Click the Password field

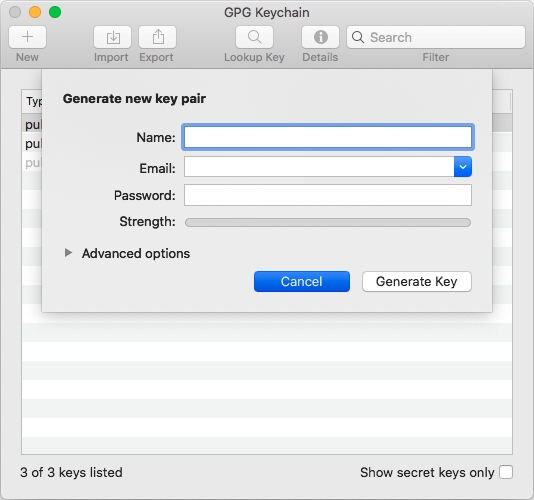click(328, 195)
